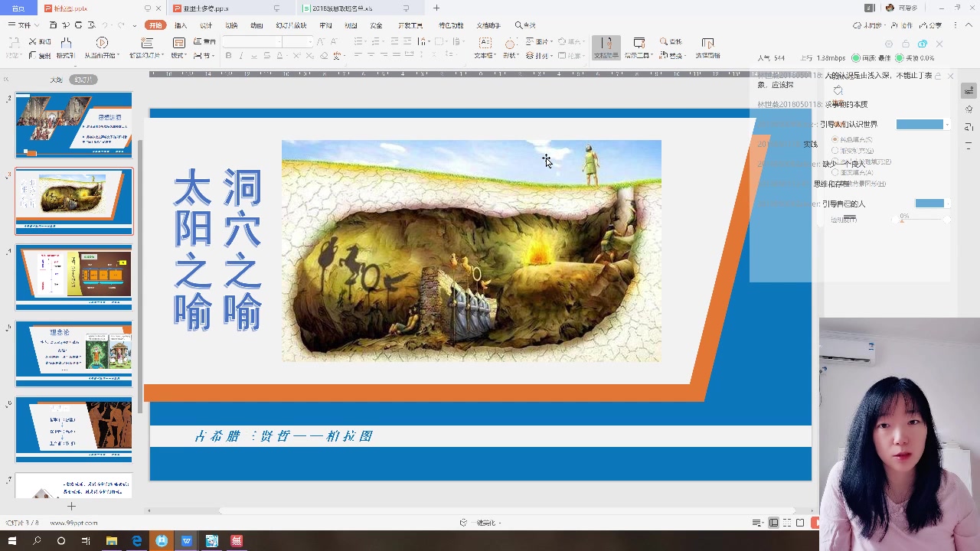The width and height of the screenshot is (980, 551).
Task: Open the Animation (动画) ribbon tab
Action: coord(256,25)
